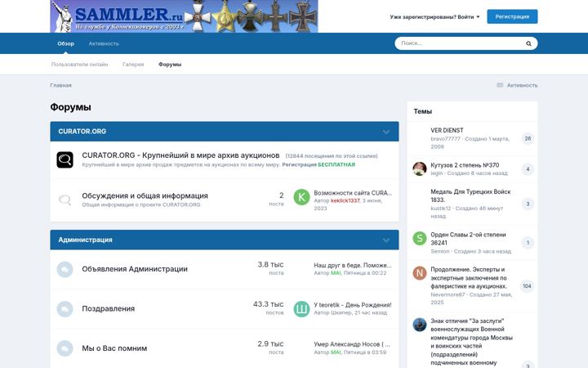Open keklick1337 author profile link
The image size is (588, 368).
click(345, 201)
